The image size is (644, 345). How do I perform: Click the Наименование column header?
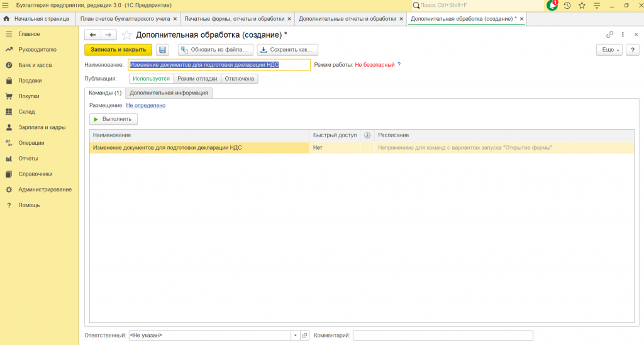coord(199,135)
